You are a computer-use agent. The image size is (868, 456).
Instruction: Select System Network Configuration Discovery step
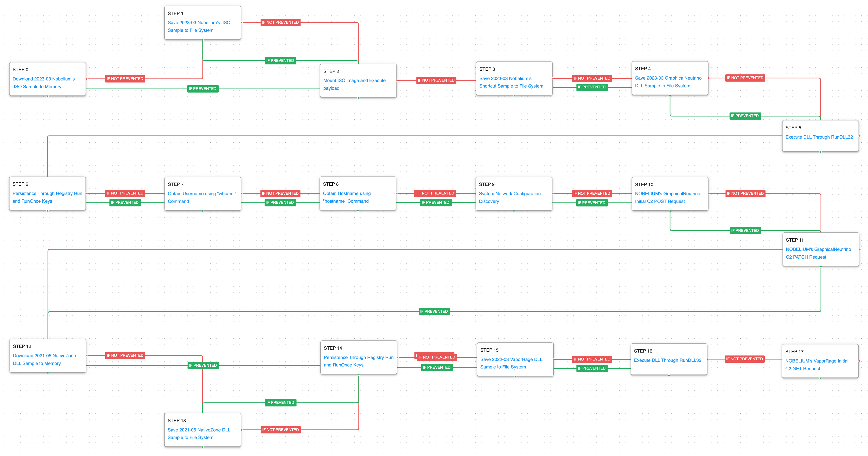tap(509, 197)
